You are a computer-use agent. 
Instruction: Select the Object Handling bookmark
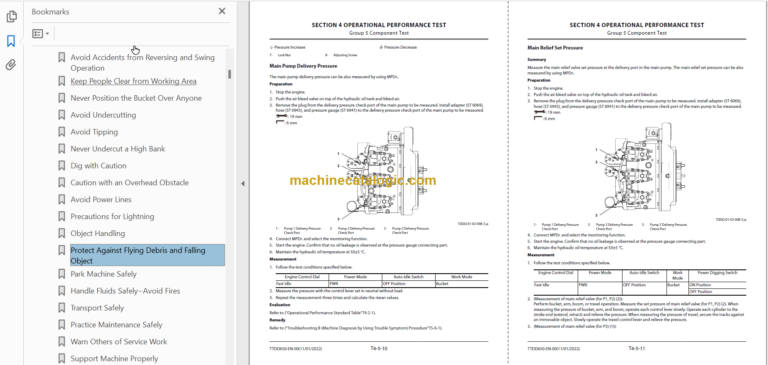(97, 233)
